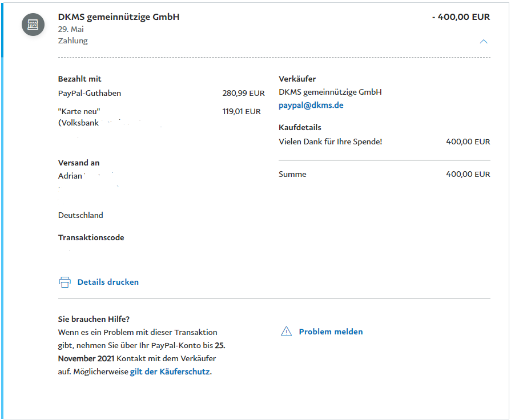The width and height of the screenshot is (511, 420).
Task: Click the 400,00 EUR amount beside Summe
Action: point(468,174)
